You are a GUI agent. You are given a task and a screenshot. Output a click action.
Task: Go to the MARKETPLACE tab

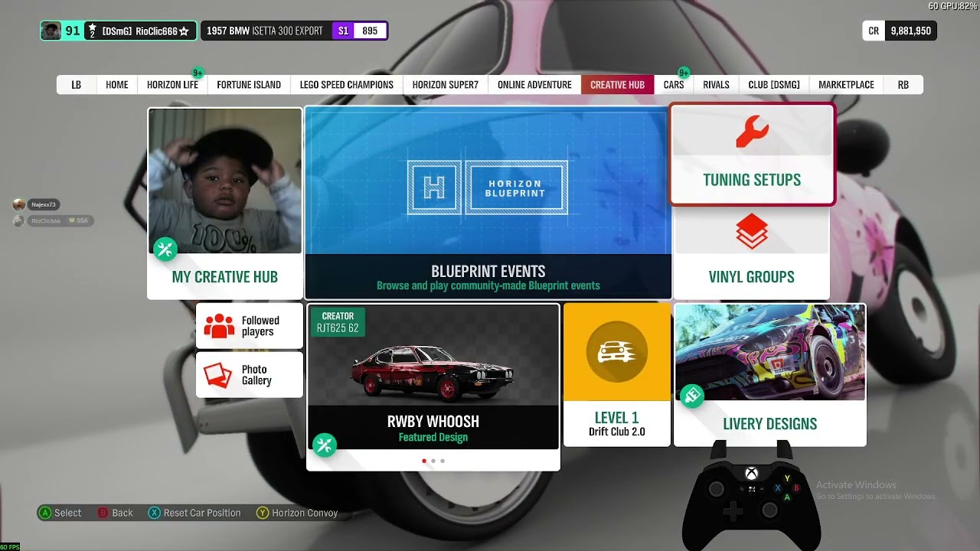[x=846, y=85]
